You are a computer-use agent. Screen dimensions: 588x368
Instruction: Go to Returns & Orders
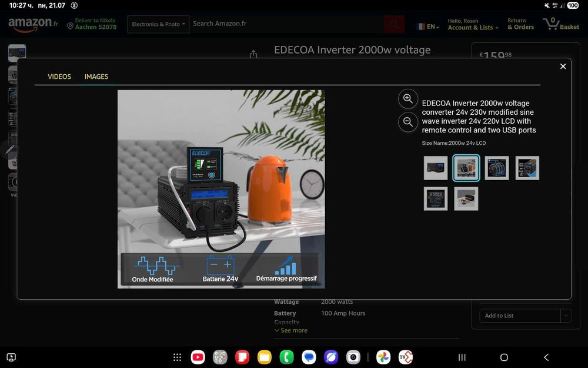coord(520,24)
